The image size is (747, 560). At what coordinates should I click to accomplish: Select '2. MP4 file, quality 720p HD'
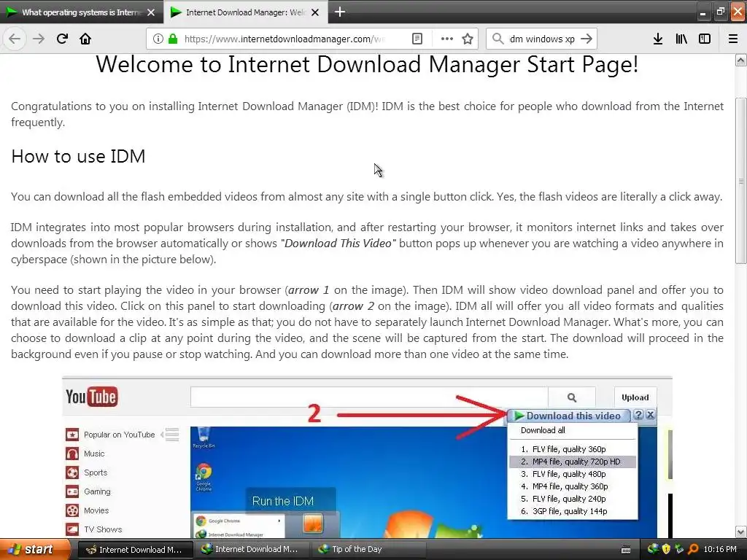click(573, 462)
